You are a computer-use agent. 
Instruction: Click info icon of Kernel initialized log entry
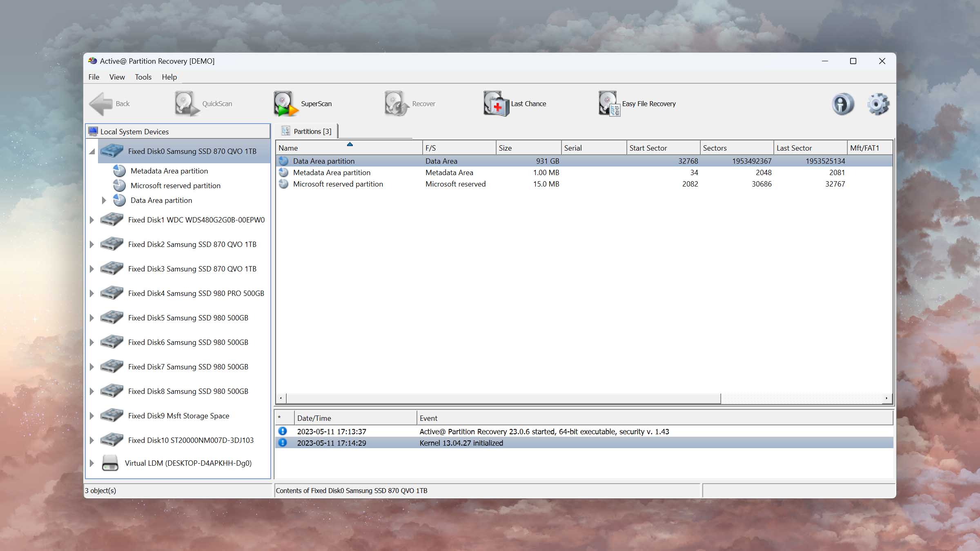283,442
